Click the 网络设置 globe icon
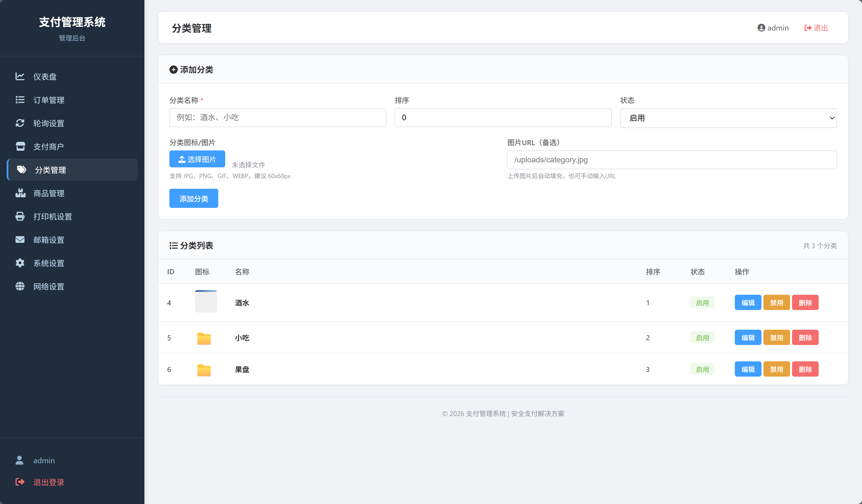 click(20, 286)
